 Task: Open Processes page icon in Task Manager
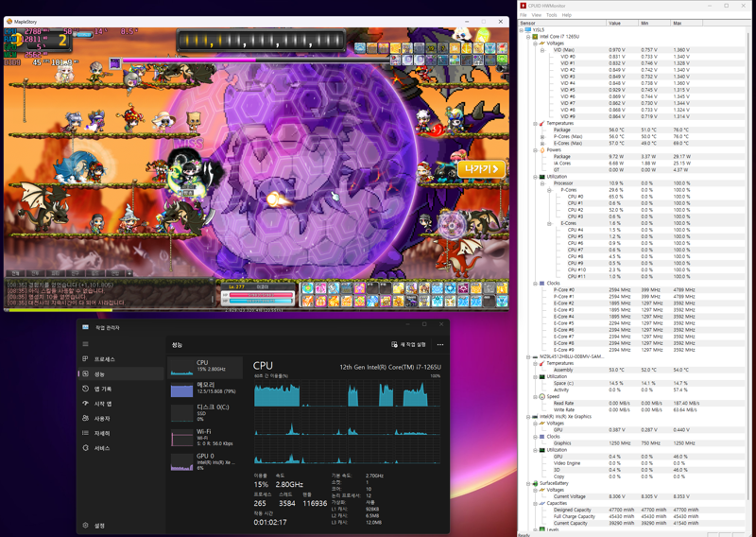click(85, 359)
